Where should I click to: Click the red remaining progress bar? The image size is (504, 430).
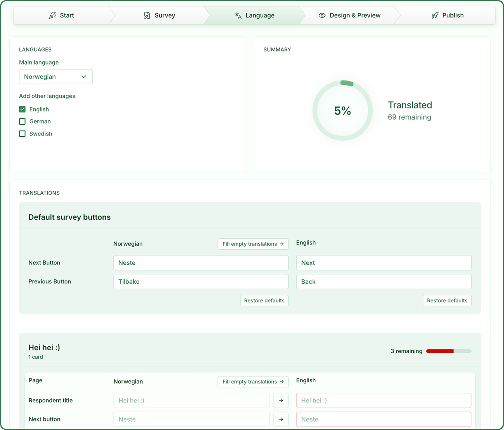coord(448,351)
